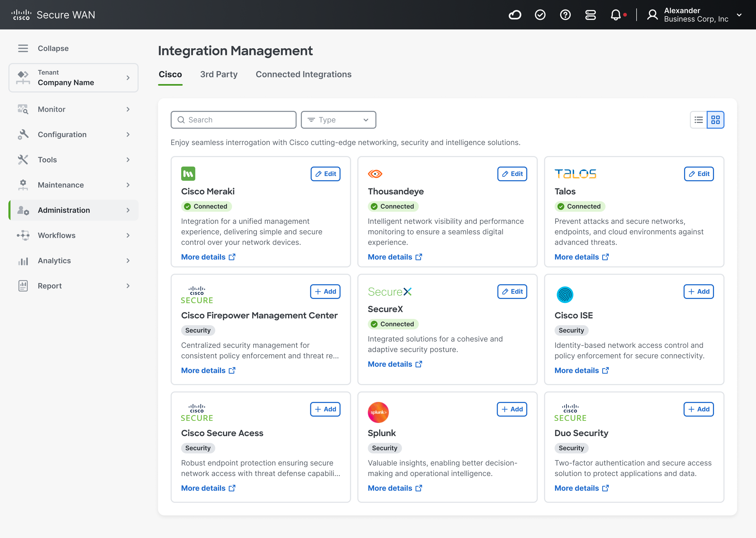Click the Cisco logo in header
The height and width of the screenshot is (538, 756).
pyautogui.click(x=21, y=15)
